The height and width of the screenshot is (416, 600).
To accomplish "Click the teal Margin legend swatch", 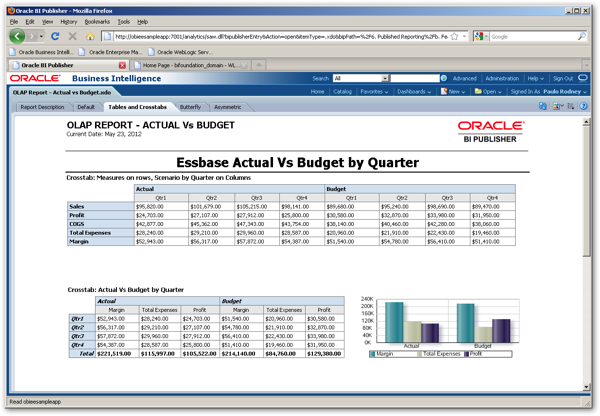I will (372, 354).
